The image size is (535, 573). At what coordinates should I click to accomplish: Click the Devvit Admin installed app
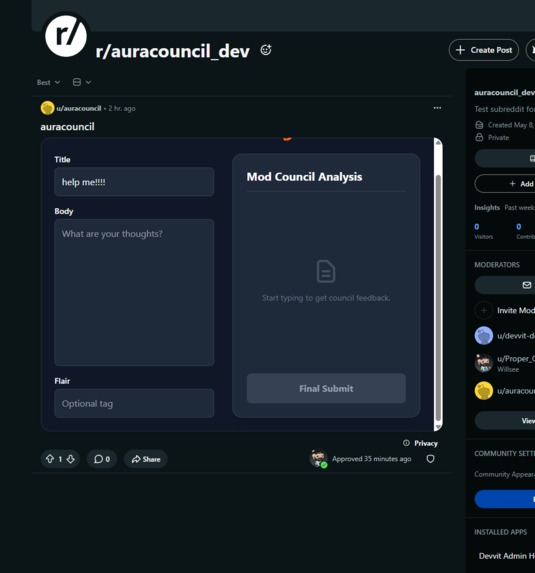coord(507,556)
